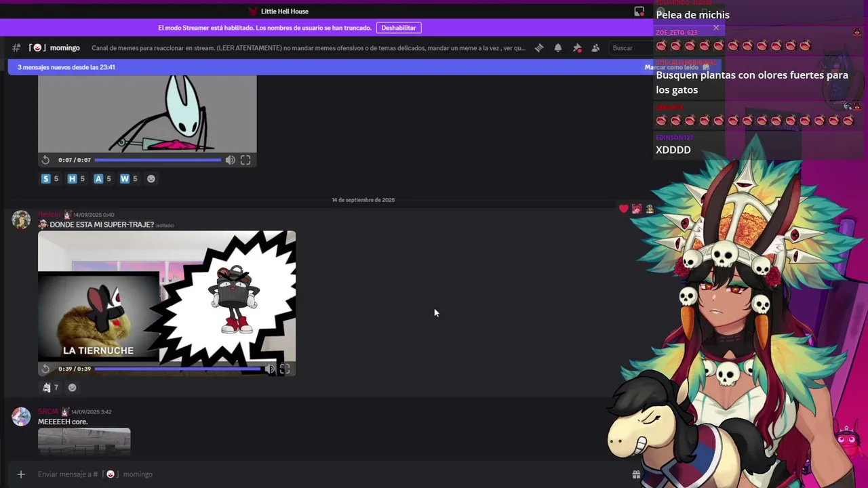Click the message input for momingo channel
Viewport: 868px width, 488px height.
pyautogui.click(x=325, y=474)
